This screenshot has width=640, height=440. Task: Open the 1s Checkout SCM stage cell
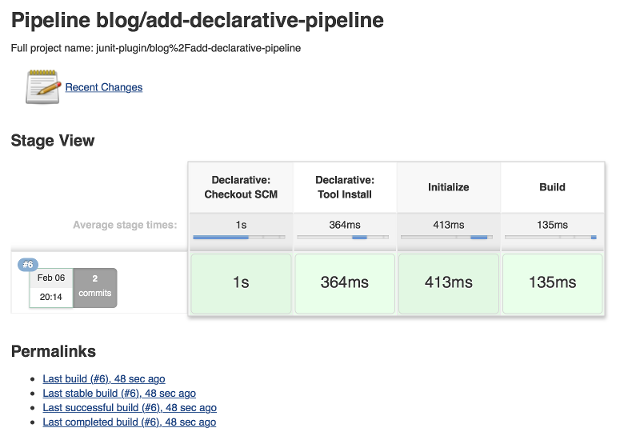pos(241,283)
